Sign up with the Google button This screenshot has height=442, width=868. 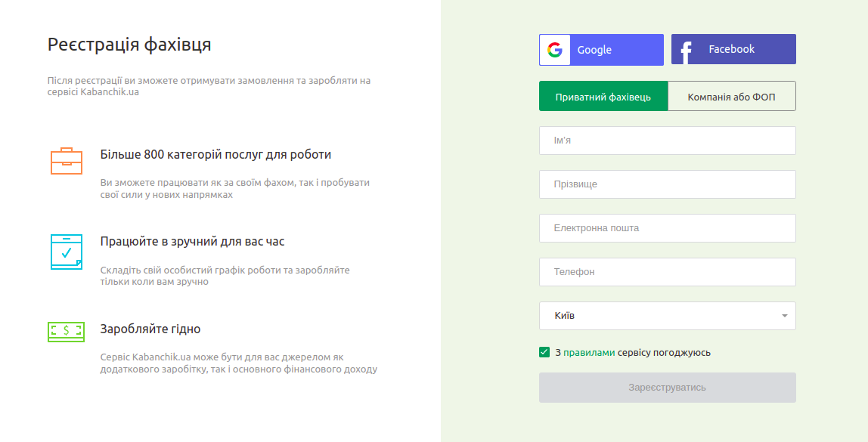(x=601, y=50)
